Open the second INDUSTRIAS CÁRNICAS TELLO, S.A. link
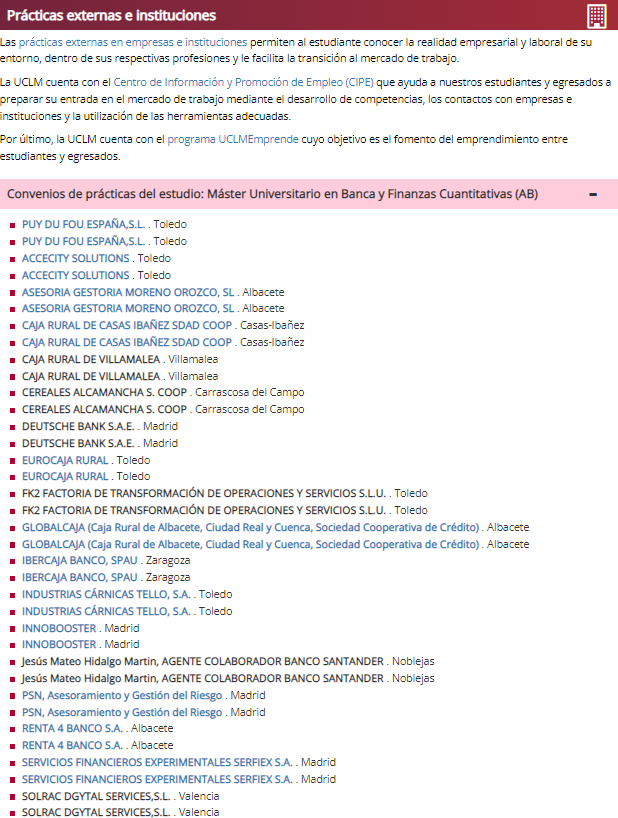Viewport: 618px width, 818px height. point(106,611)
